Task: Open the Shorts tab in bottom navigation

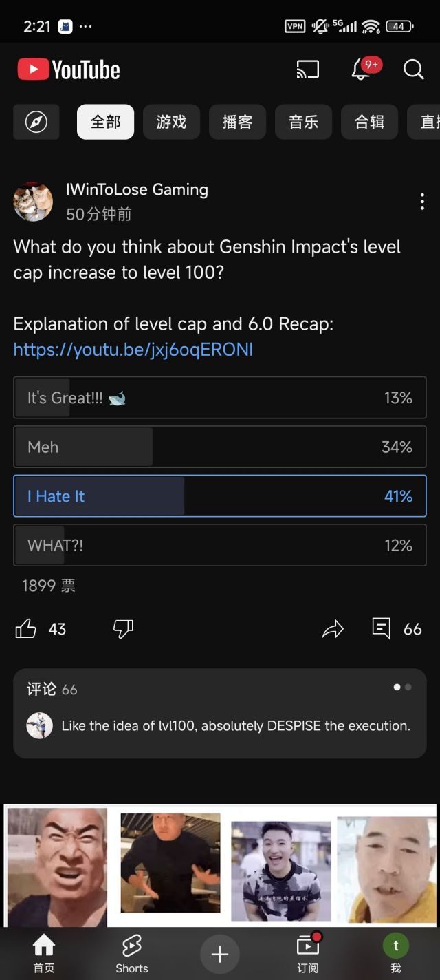Action: click(132, 953)
